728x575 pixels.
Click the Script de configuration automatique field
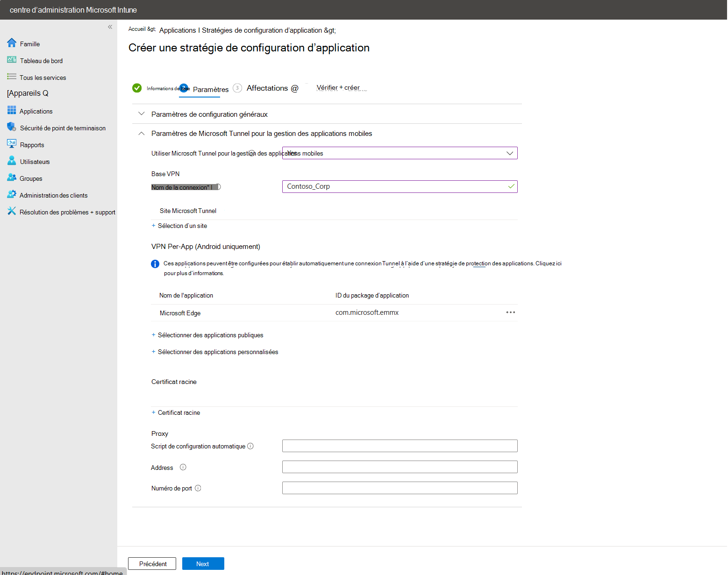(400, 446)
